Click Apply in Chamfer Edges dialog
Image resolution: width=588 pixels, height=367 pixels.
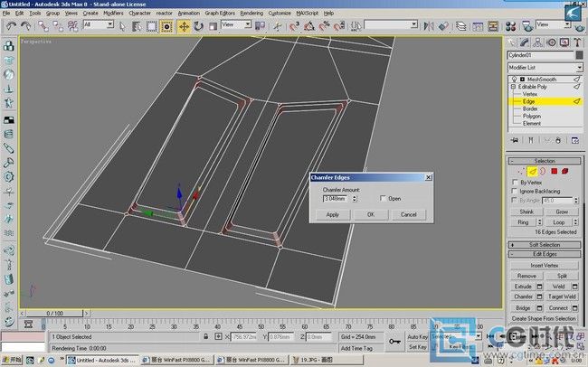333,215
